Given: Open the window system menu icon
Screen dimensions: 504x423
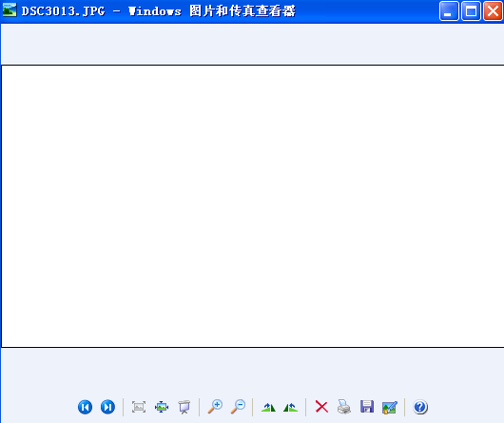Looking at the screenshot, I should tap(10, 10).
